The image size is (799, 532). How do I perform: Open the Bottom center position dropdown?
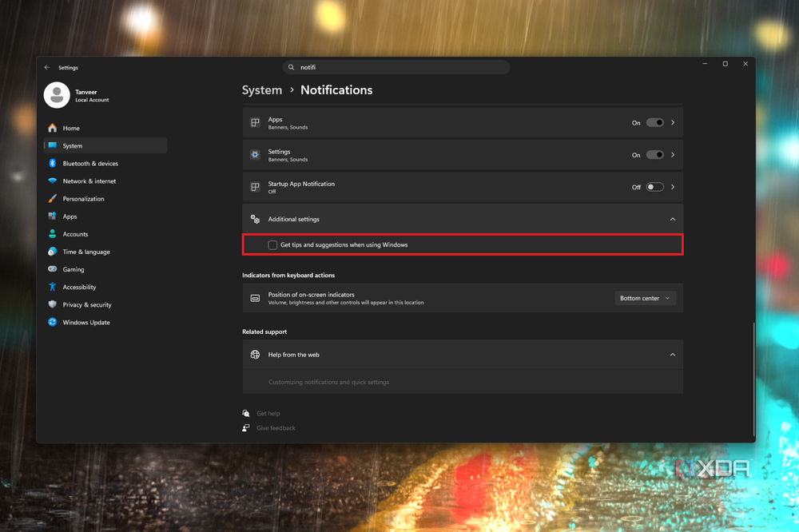[645, 298]
